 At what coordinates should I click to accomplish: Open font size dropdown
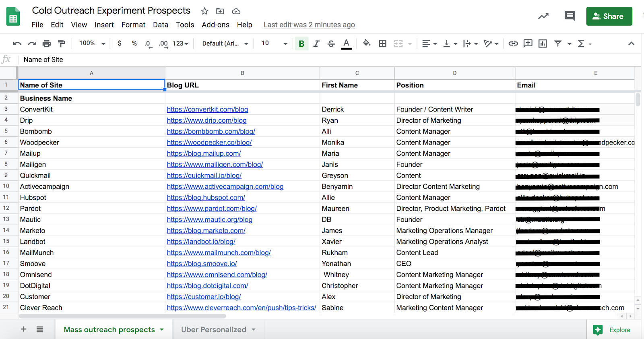[275, 43]
